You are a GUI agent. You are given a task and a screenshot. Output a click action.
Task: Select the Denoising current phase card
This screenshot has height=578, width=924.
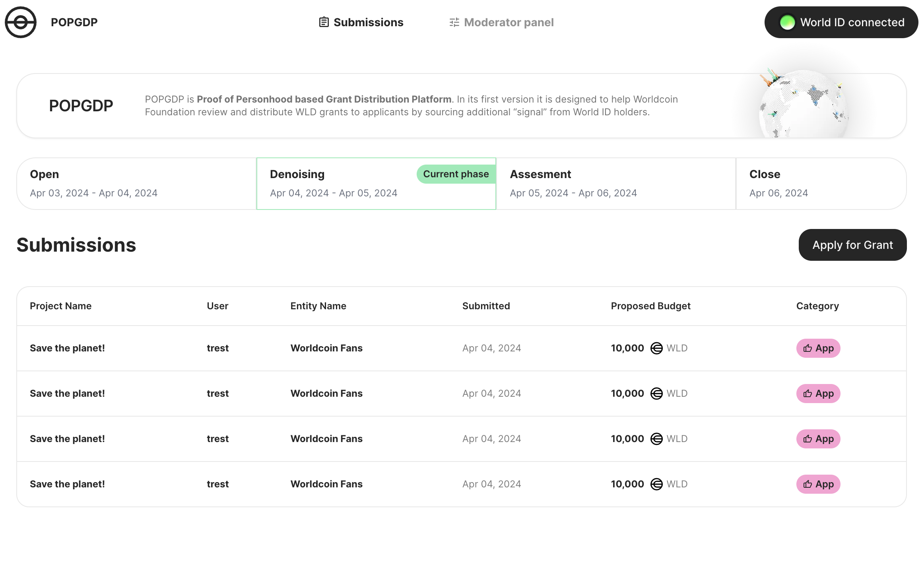click(376, 184)
